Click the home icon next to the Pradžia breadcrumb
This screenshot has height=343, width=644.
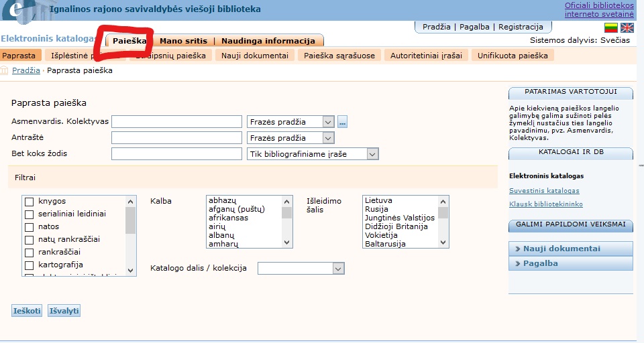pos(5,70)
